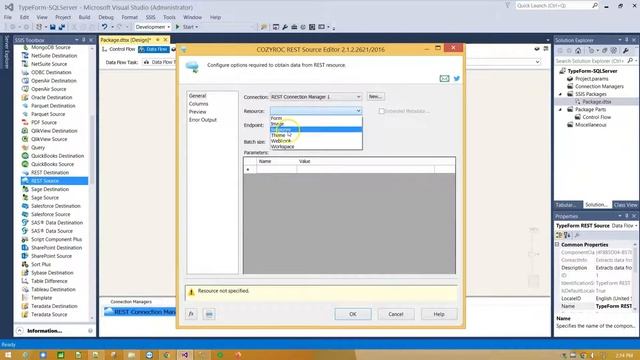
Task: Select SharePoint Source toolbox item
Action: click(x=51, y=256)
